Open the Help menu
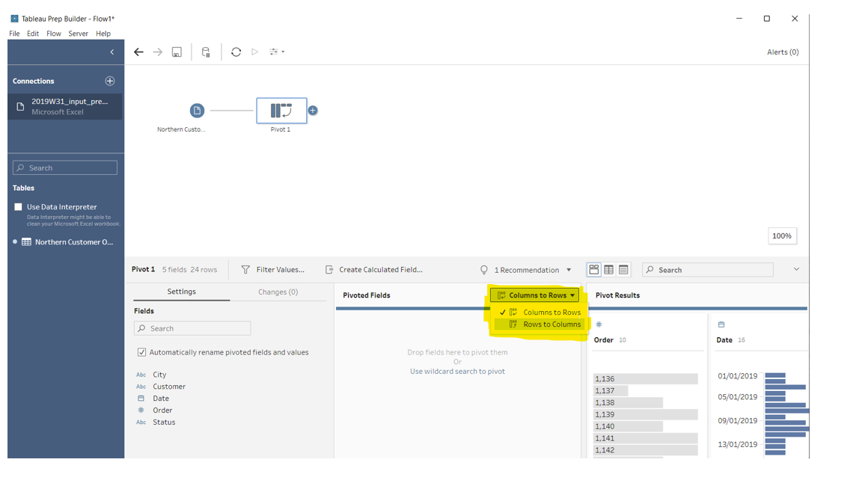Viewport: 868px width, 492px height. pyautogui.click(x=103, y=34)
